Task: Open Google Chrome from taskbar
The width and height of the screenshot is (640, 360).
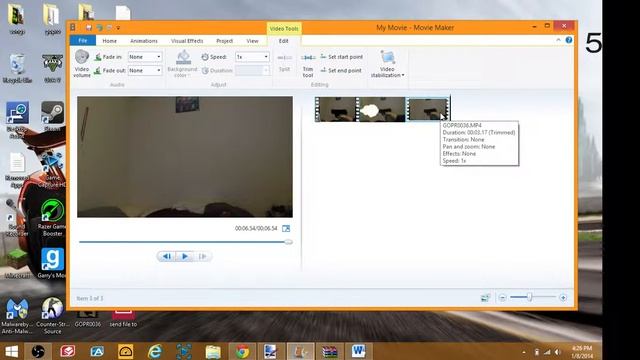Action: [242, 351]
